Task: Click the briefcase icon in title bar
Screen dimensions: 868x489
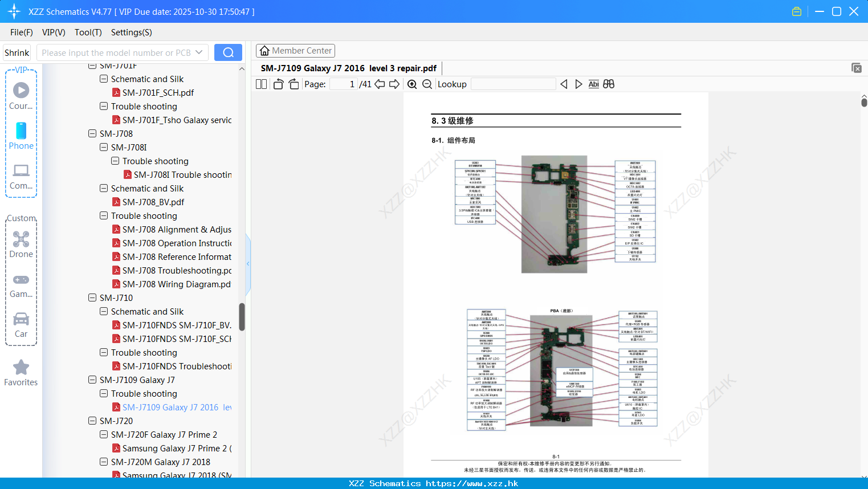Action: (x=797, y=11)
